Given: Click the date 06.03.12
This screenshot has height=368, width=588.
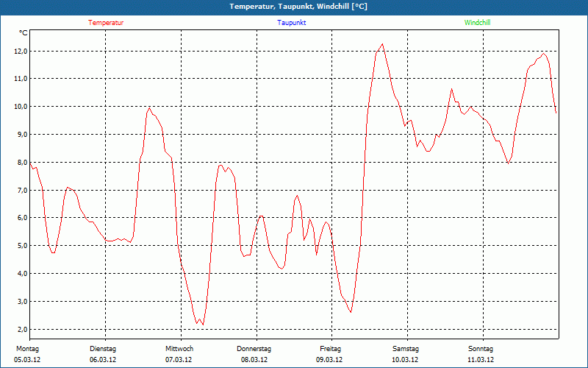Looking at the screenshot, I should [x=103, y=360].
